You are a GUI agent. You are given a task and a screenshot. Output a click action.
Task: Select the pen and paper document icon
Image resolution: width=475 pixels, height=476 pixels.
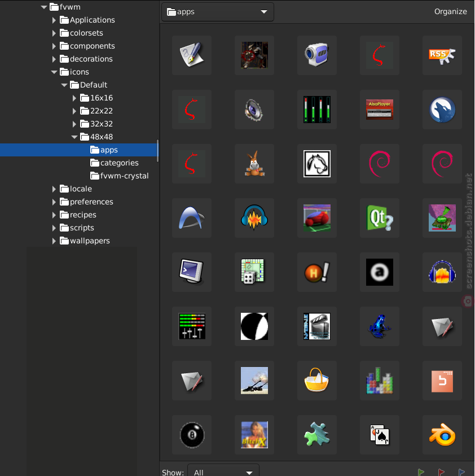(192, 55)
